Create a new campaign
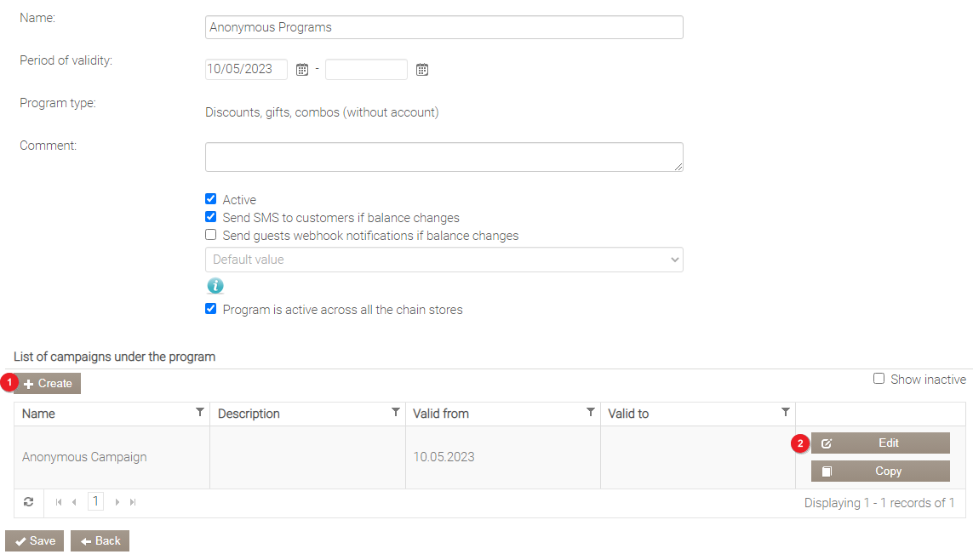The image size is (973, 560). (48, 384)
